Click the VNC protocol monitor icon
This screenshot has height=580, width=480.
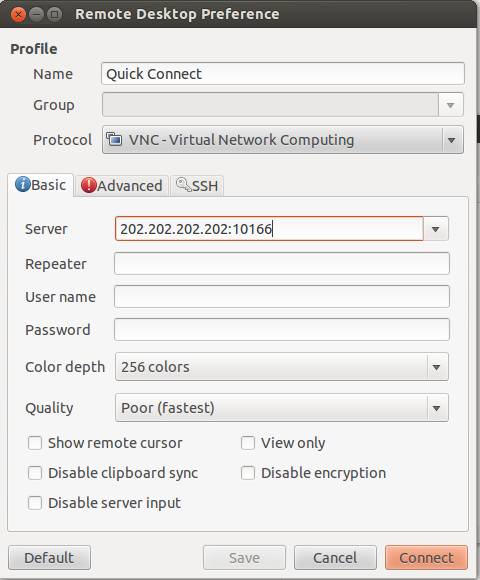click(x=114, y=139)
